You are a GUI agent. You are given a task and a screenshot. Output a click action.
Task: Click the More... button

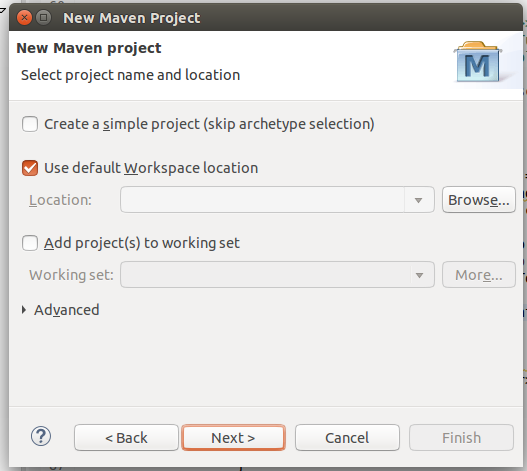coord(479,275)
